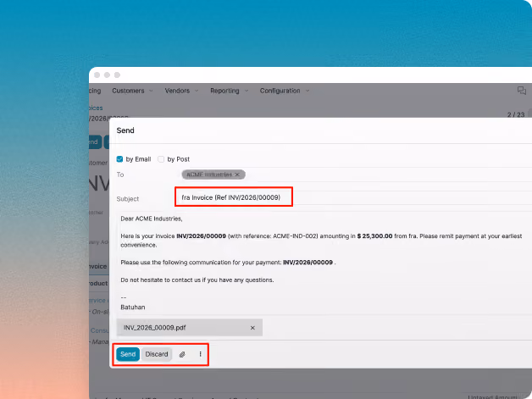Click the To recipients field

[357, 175]
